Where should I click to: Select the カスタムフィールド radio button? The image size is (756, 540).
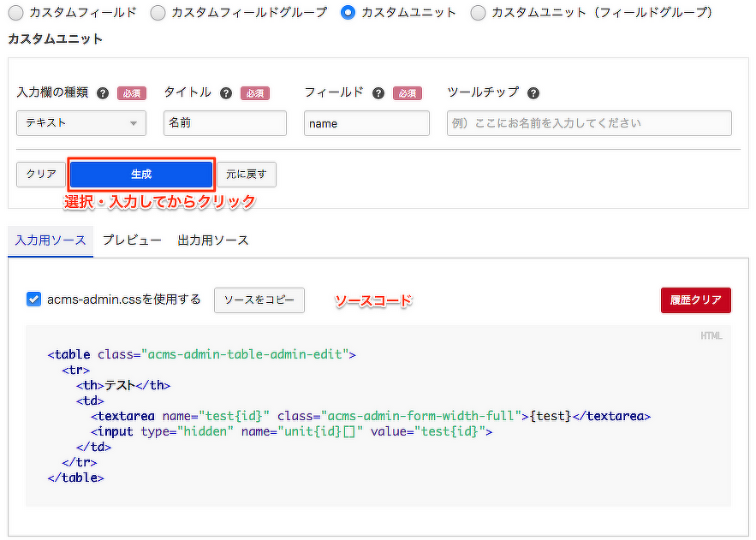(15, 13)
